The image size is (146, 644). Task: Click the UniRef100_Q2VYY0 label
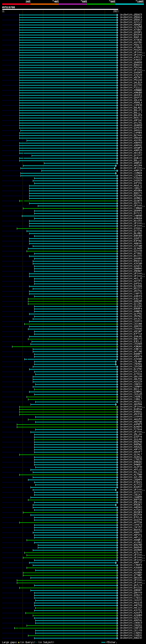click(131, 492)
